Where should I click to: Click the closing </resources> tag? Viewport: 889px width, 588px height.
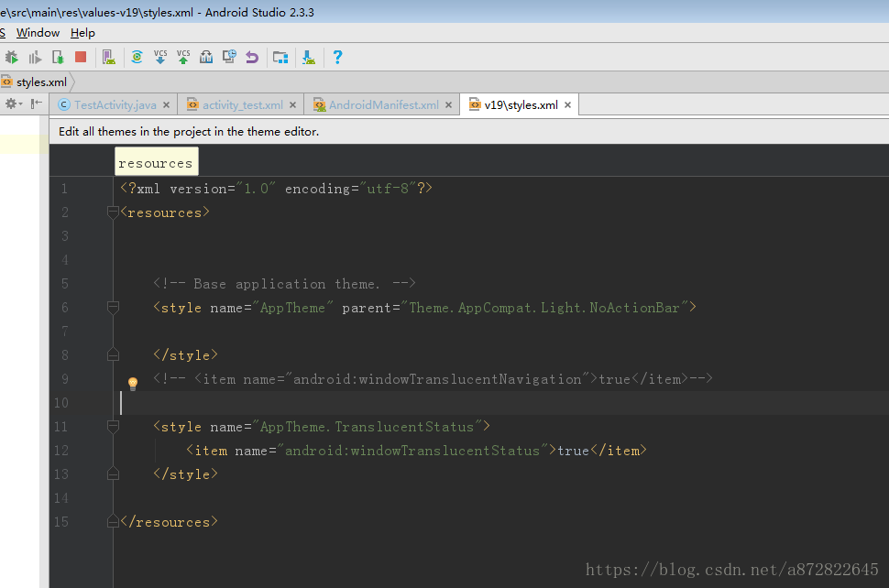pos(169,522)
